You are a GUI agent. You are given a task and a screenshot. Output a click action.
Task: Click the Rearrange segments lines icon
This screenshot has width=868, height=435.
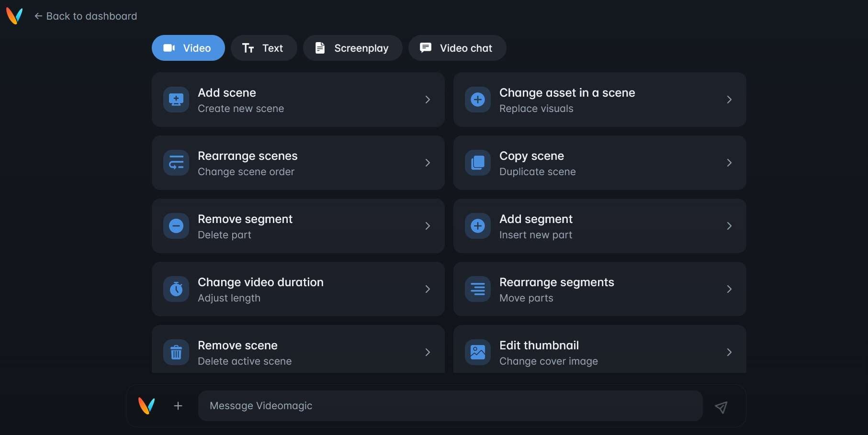point(478,289)
